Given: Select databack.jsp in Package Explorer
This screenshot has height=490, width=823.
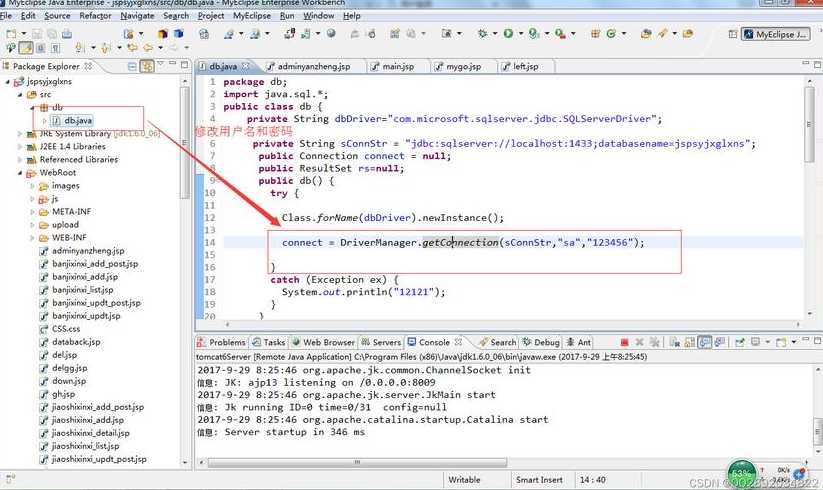Looking at the screenshot, I should click(x=76, y=342).
